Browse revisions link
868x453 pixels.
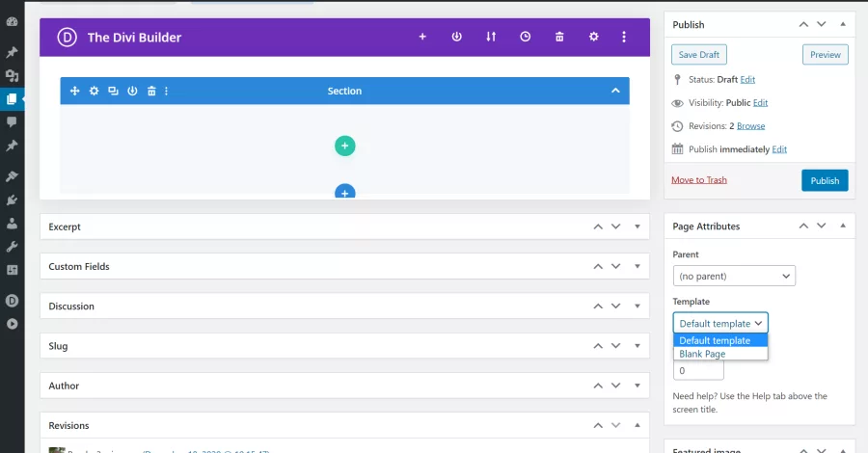coord(750,126)
